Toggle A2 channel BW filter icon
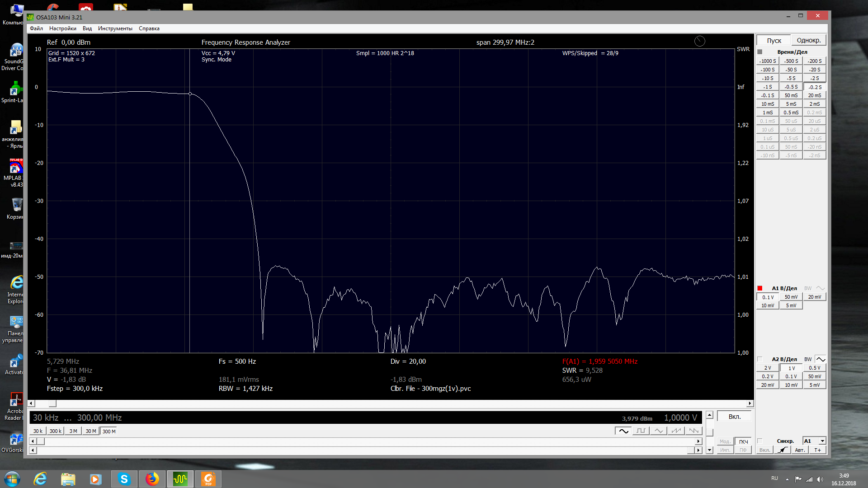This screenshot has width=868, height=488. point(821,359)
